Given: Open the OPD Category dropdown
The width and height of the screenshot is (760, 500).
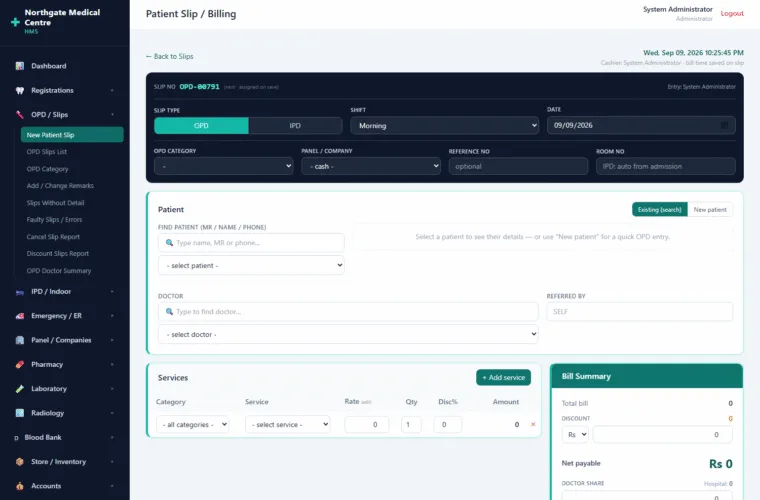Looking at the screenshot, I should pos(223,166).
